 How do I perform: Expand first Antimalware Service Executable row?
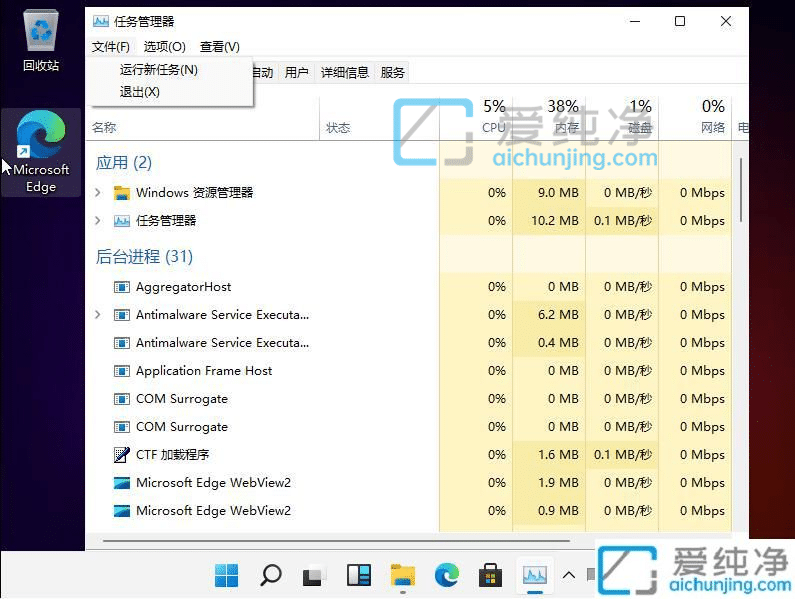click(x=98, y=315)
